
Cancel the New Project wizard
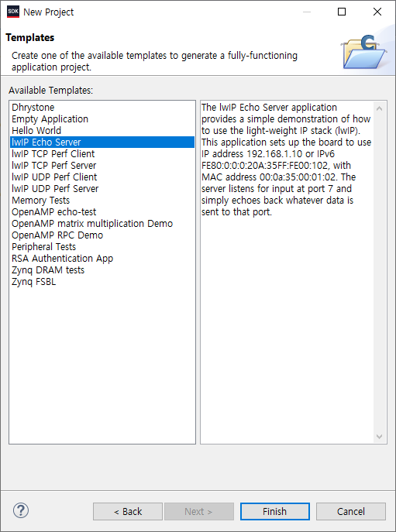click(x=351, y=511)
